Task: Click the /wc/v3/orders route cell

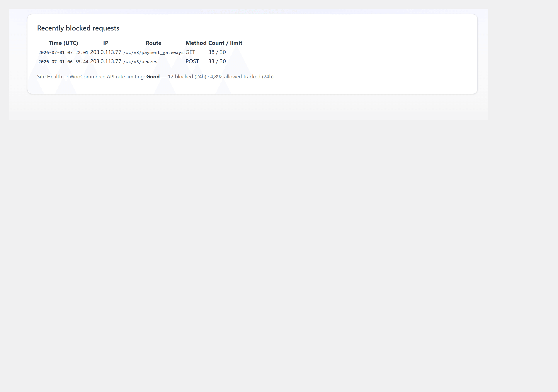Action: tap(140, 62)
